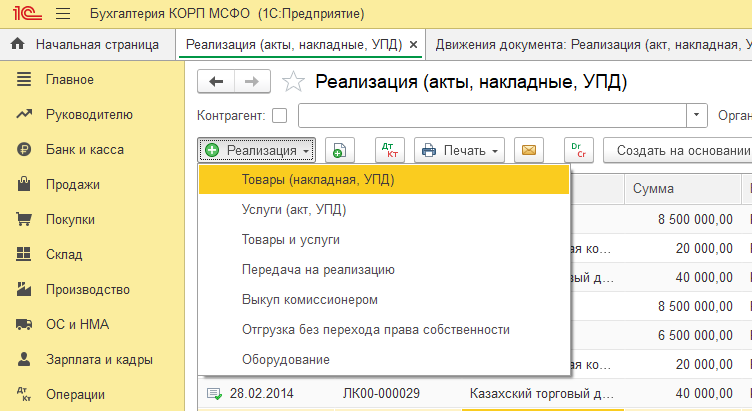Choose Услуги (акт, УПД)

coord(384,210)
